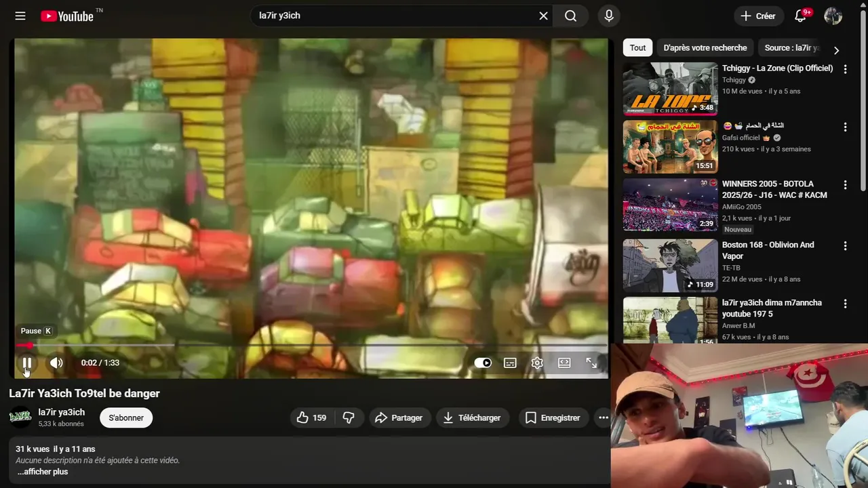Click channel name AMiiGo 2005
Viewport: 868px width, 488px height.
click(x=742, y=207)
